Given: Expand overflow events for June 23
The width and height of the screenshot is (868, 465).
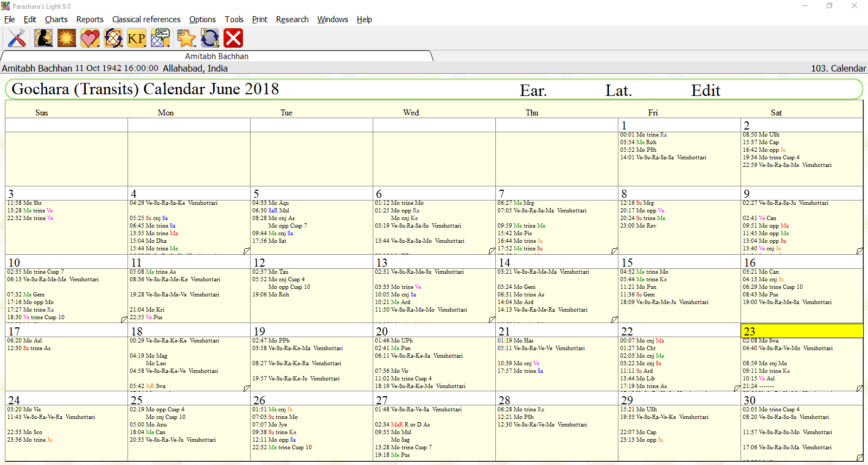Looking at the screenshot, I should click(860, 389).
